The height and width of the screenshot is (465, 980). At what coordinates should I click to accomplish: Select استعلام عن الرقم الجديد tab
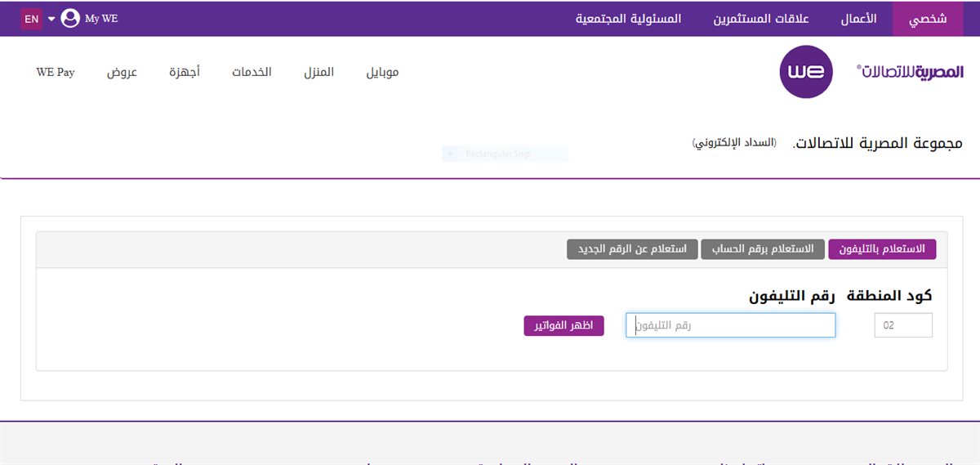point(633,249)
